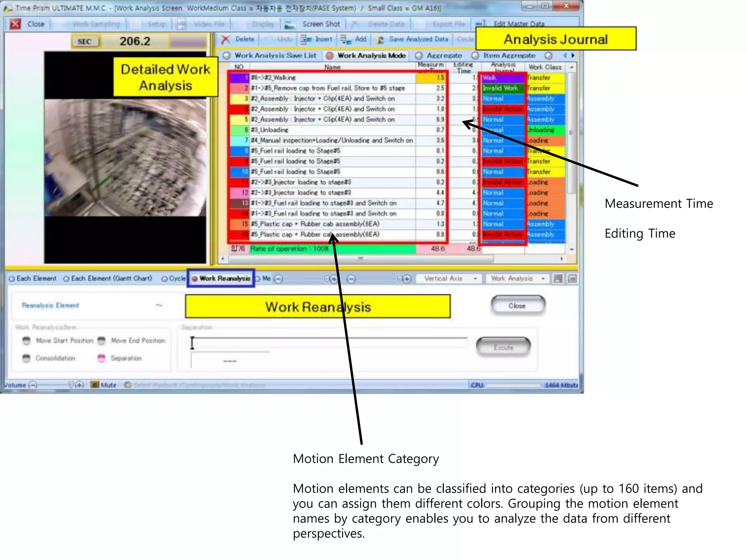The width and height of the screenshot is (747, 560).
Task: Click the Screen Shot toolbar icon
Action: point(290,24)
